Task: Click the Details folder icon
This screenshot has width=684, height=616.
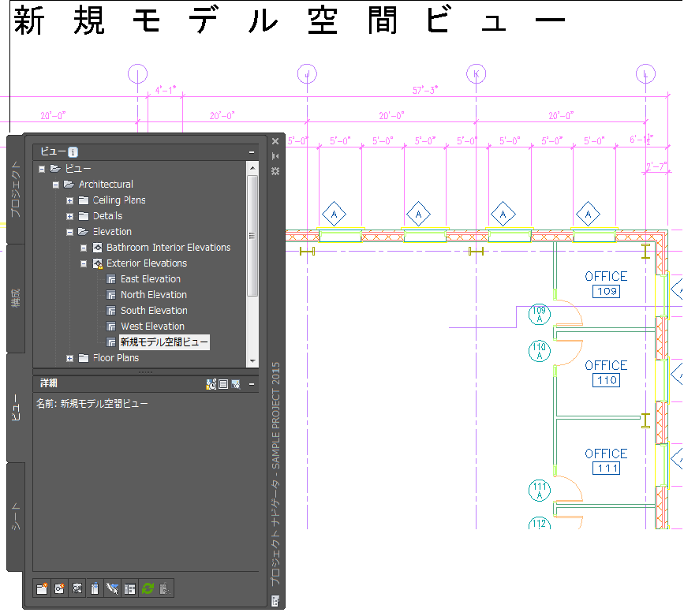Action: [x=84, y=216]
